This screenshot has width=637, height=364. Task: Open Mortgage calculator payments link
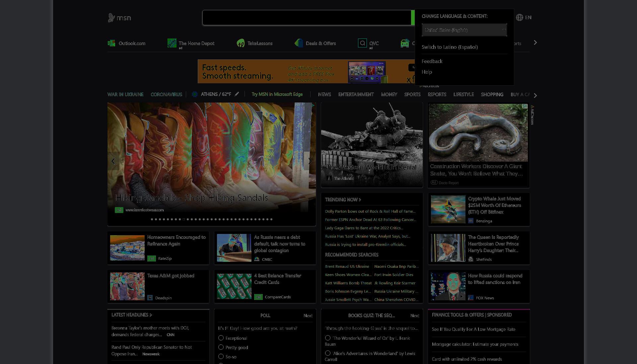pos(475,344)
